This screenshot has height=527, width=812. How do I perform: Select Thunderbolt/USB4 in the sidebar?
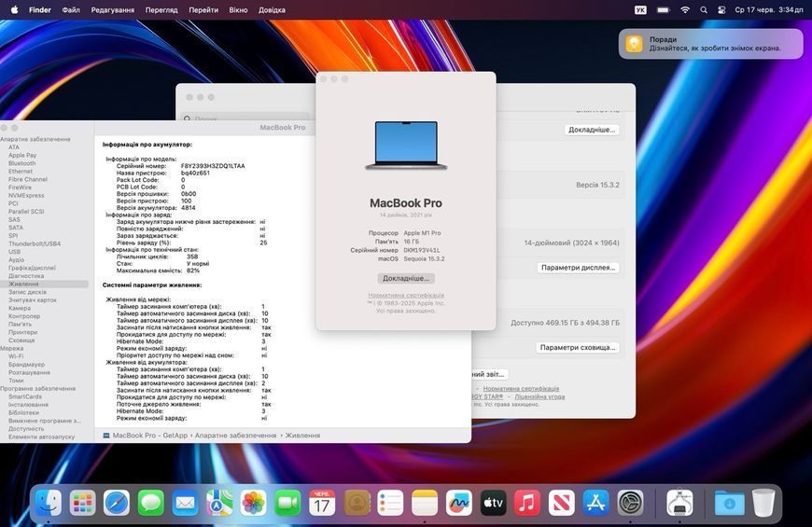point(35,243)
